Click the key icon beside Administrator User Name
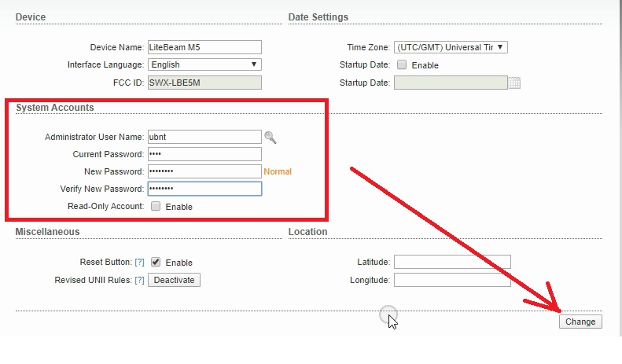The image size is (622, 364). click(x=271, y=138)
